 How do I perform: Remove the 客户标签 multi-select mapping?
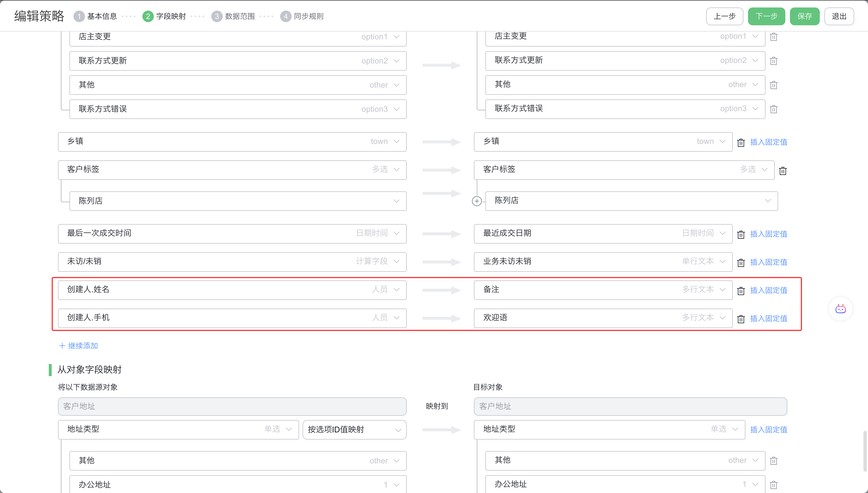(x=783, y=171)
